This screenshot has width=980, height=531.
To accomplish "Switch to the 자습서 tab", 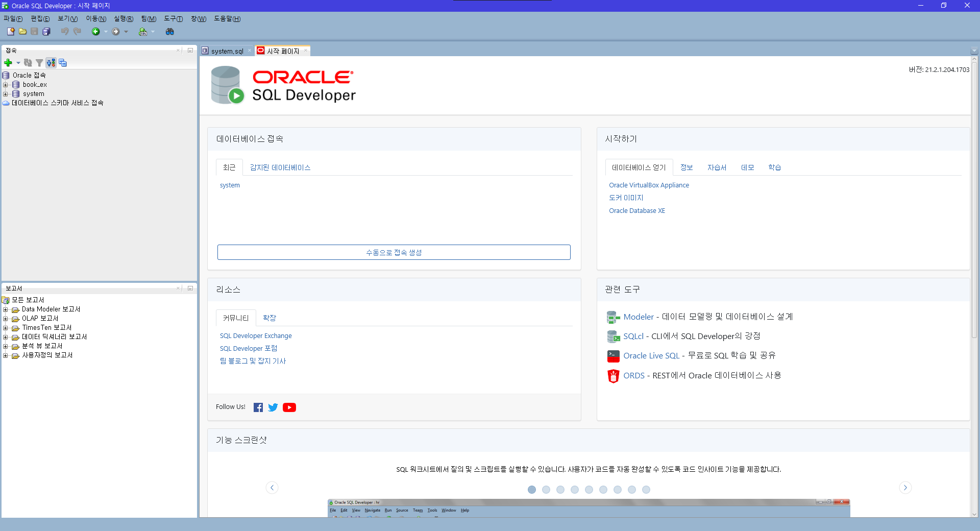I will coord(717,167).
